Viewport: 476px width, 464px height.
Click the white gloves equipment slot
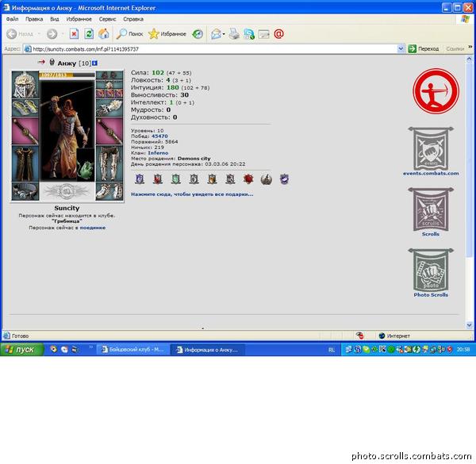(109, 108)
